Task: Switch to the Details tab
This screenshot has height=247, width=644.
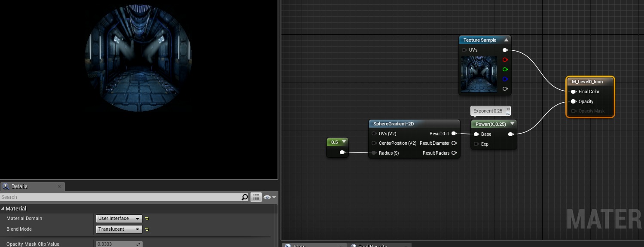Action: tap(19, 186)
